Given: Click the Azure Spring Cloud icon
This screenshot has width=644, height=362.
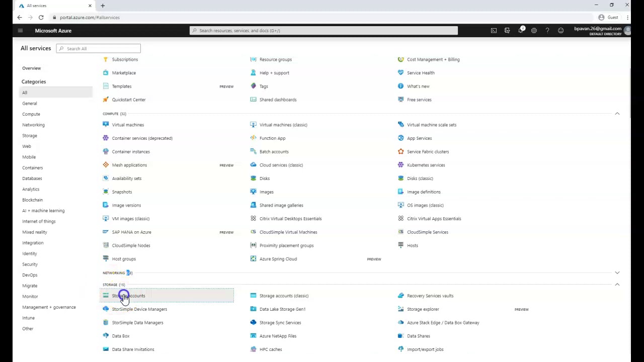Looking at the screenshot, I should coord(253,259).
